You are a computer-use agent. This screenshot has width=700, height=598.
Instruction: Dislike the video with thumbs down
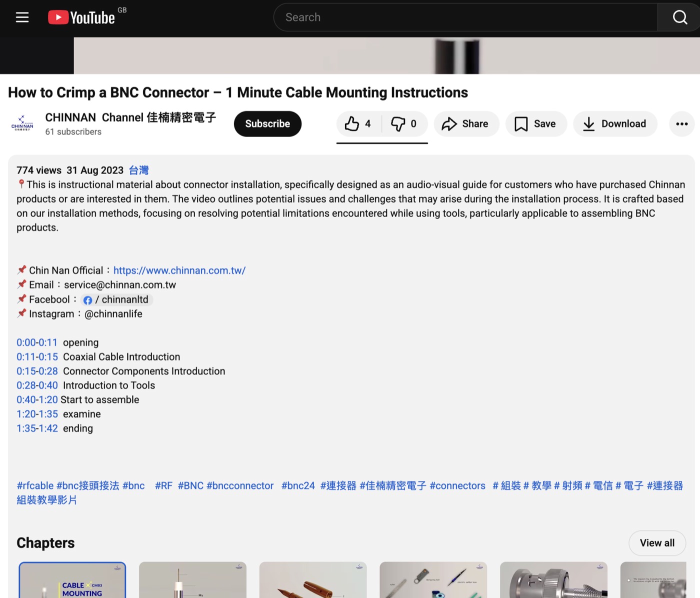[x=404, y=124]
